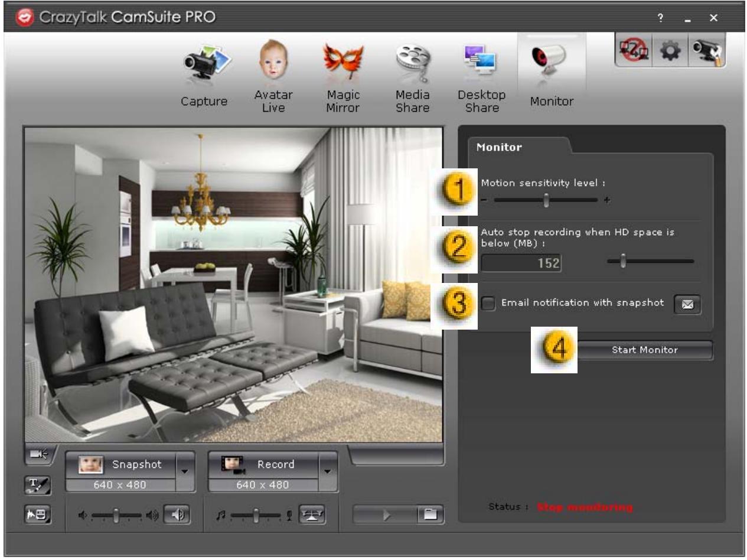The height and width of the screenshot is (560, 747).
Task: Click the 640 x 480 text under Snapshot
Action: 121,486
